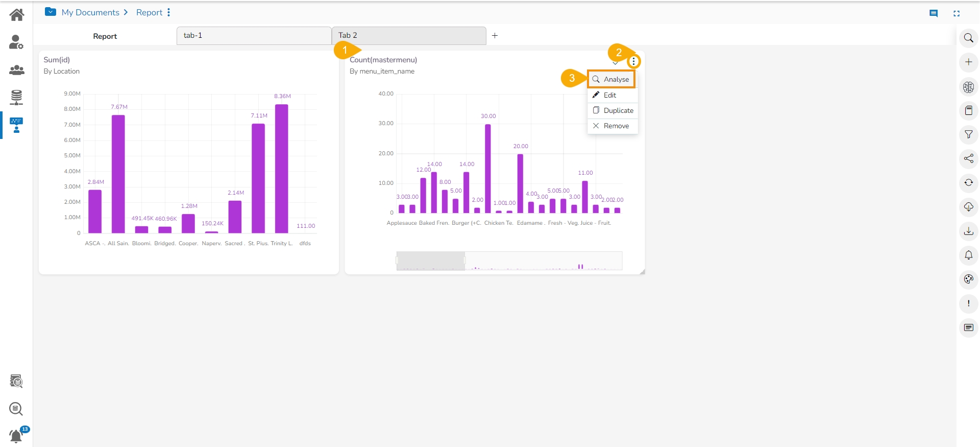Choose Duplicate from the chart context menu
980x447 pixels.
[612, 110]
